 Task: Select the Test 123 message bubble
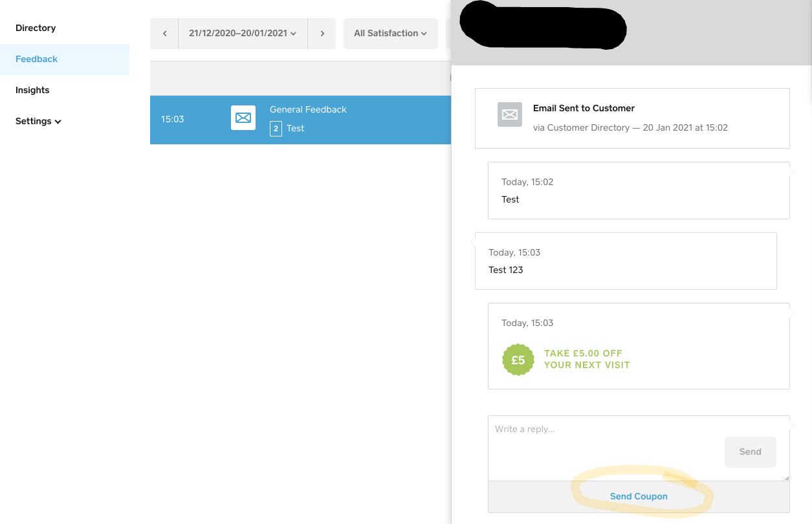pos(625,261)
